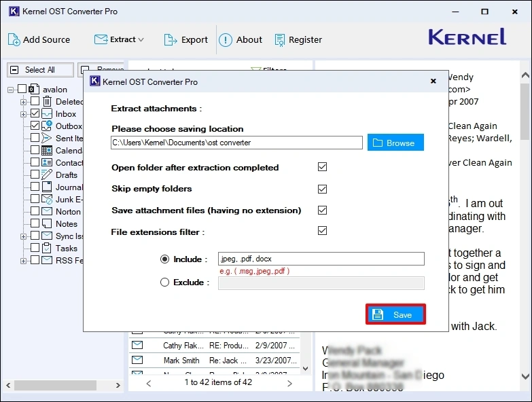
Task: Click the Include file extensions text field
Action: point(321,259)
